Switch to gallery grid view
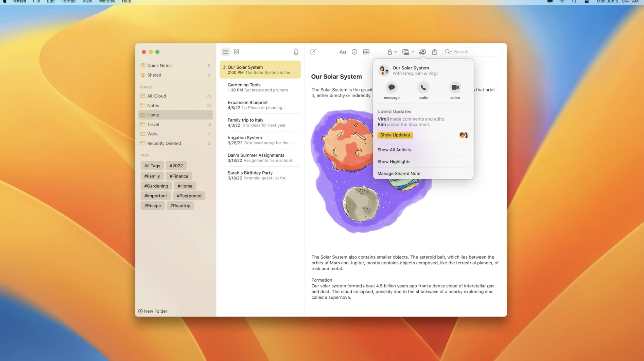 coord(236,52)
